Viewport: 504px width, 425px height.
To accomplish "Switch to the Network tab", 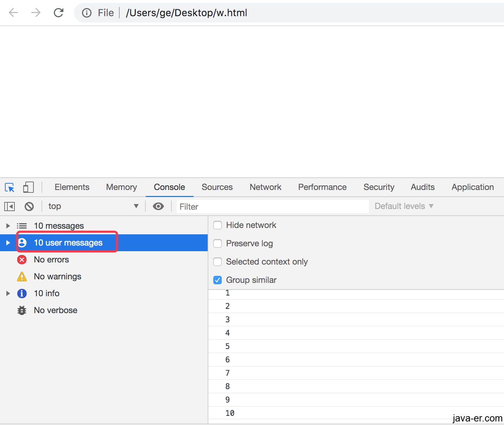I will click(x=265, y=187).
